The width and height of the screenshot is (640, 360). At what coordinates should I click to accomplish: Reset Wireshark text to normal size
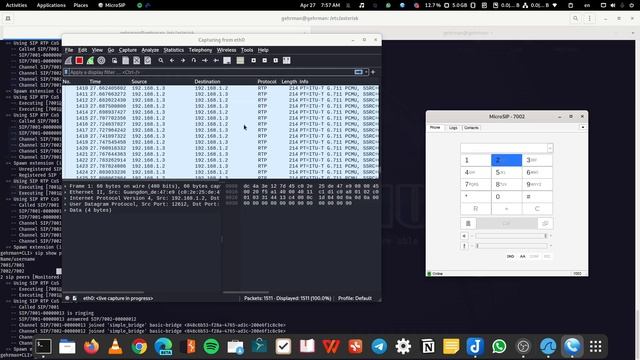click(x=276, y=60)
